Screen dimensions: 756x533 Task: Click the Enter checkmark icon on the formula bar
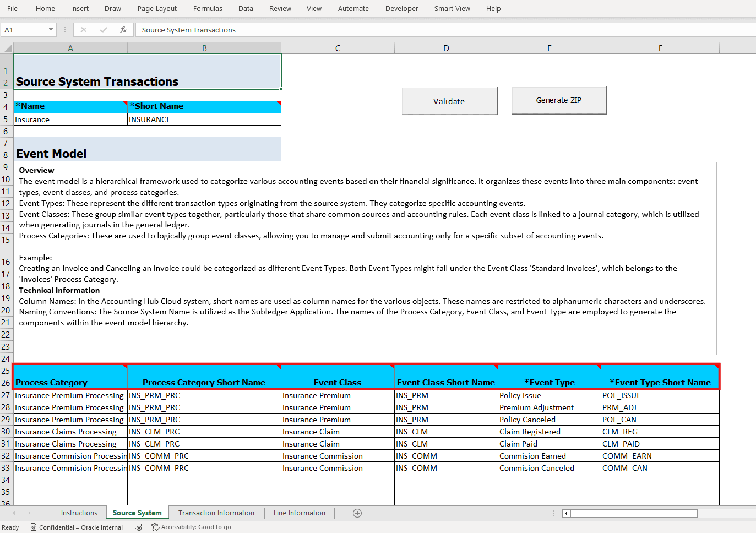pyautogui.click(x=104, y=30)
